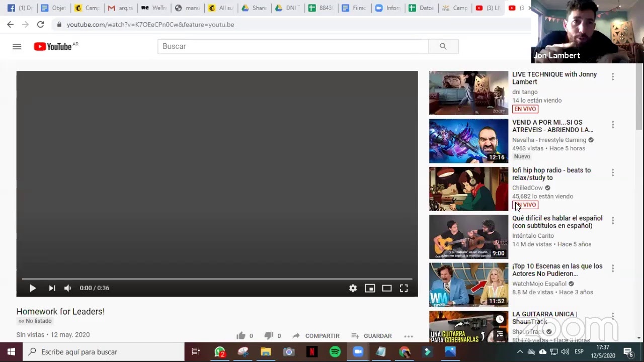
Task: Open lofi hip hop radio thumbnail
Action: pos(468,189)
